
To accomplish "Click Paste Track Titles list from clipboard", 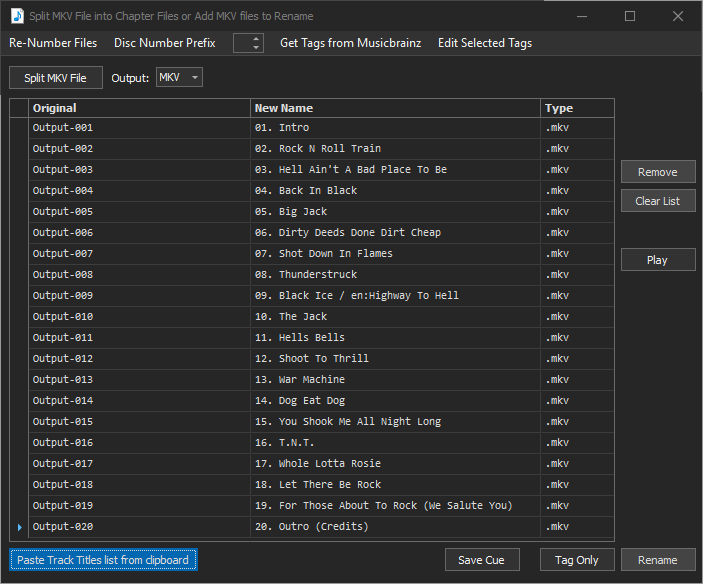I will (103, 560).
